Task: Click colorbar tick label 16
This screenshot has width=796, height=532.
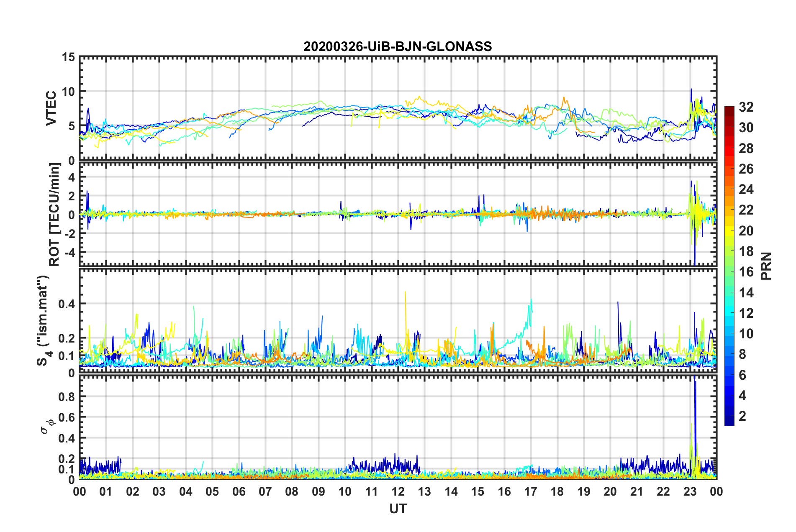Action: [x=746, y=272]
